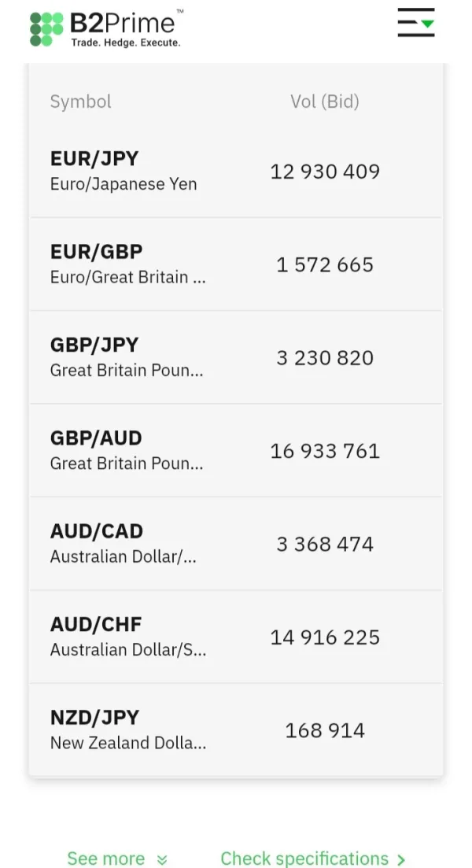Click the GBP/JPY symbol
Viewport: 472px width, 868px height.
click(94, 345)
